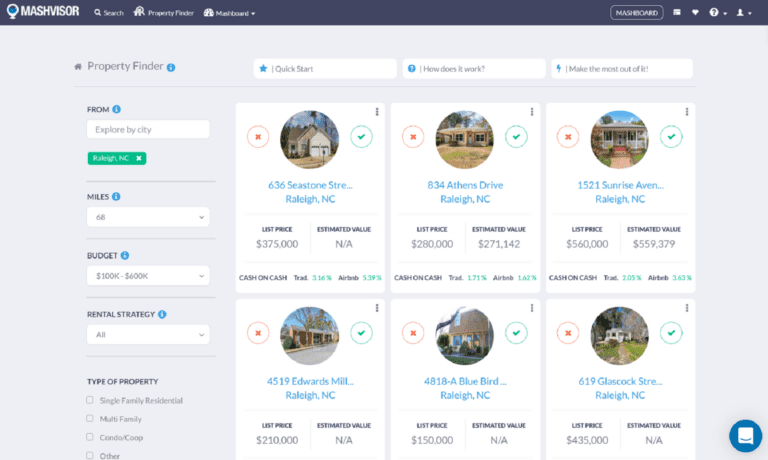Check the Single Family Residential box
The width and height of the screenshot is (768, 460).
click(90, 400)
